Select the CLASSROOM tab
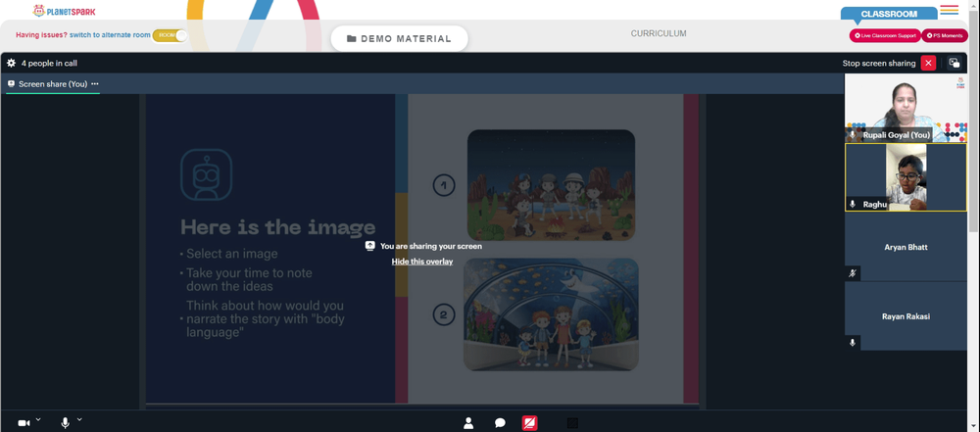Screen dimensions: 980x432 pos(889,14)
